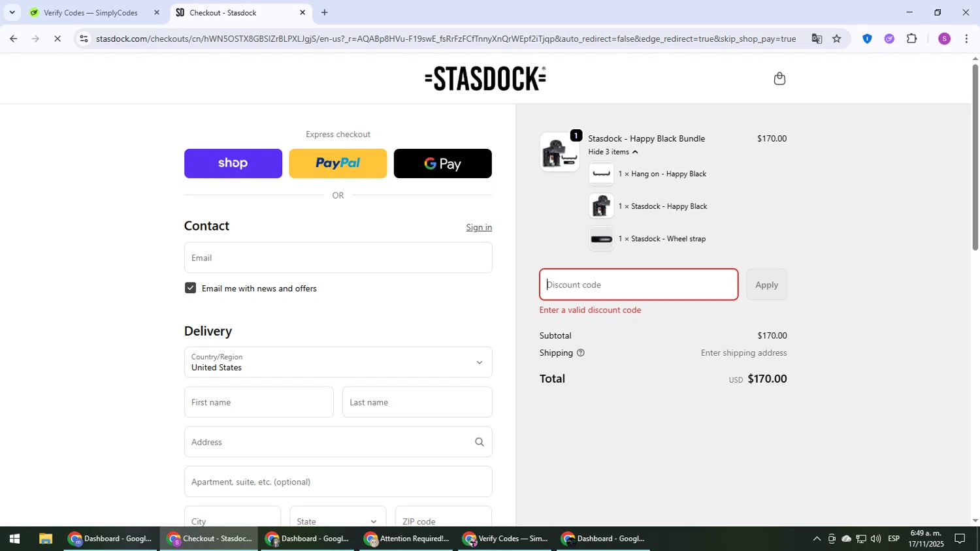Switch to Checkout - Stasdock taskbar window
The image size is (980, 551).
[209, 539]
